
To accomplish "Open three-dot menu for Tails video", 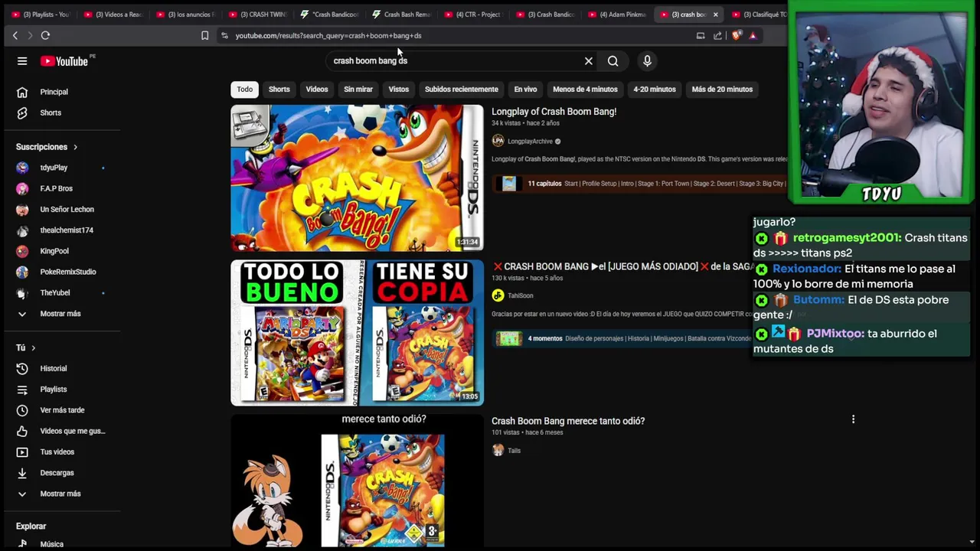I will pos(853,419).
